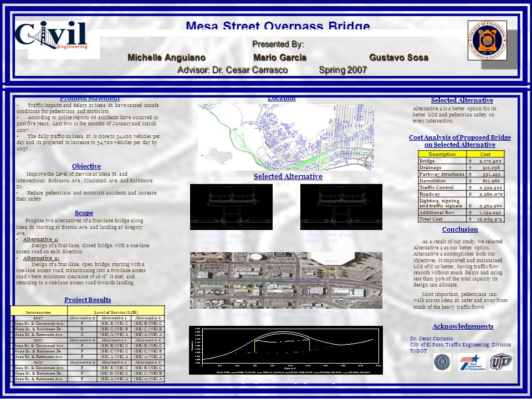Select the Bridge cost value 5,172,502
This screenshot has height=399, width=532.
(x=490, y=161)
